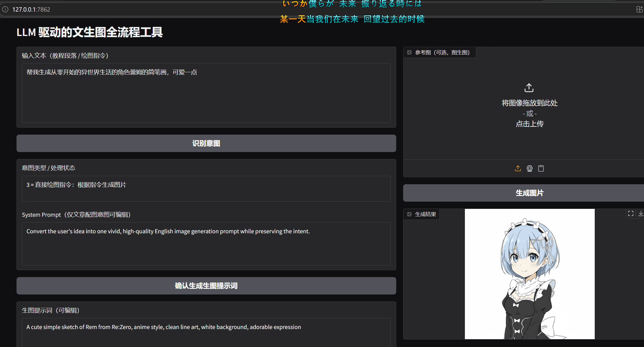Download the generated result image
This screenshot has height=347, width=644.
click(641, 214)
